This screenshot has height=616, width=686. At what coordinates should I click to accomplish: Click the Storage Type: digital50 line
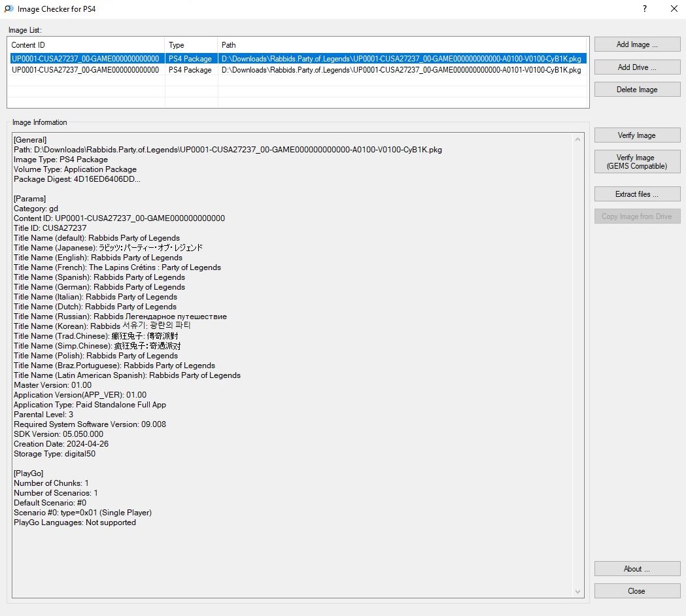click(x=54, y=454)
